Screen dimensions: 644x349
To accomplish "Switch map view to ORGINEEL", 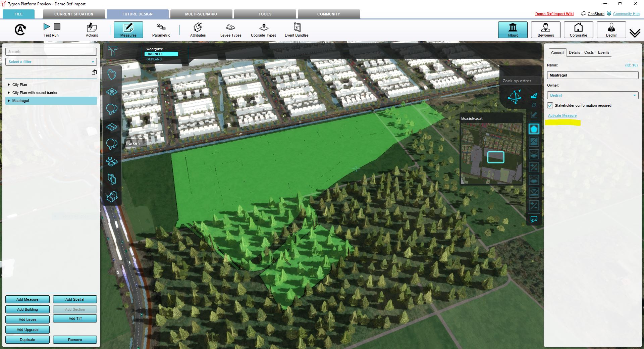I will click(161, 54).
